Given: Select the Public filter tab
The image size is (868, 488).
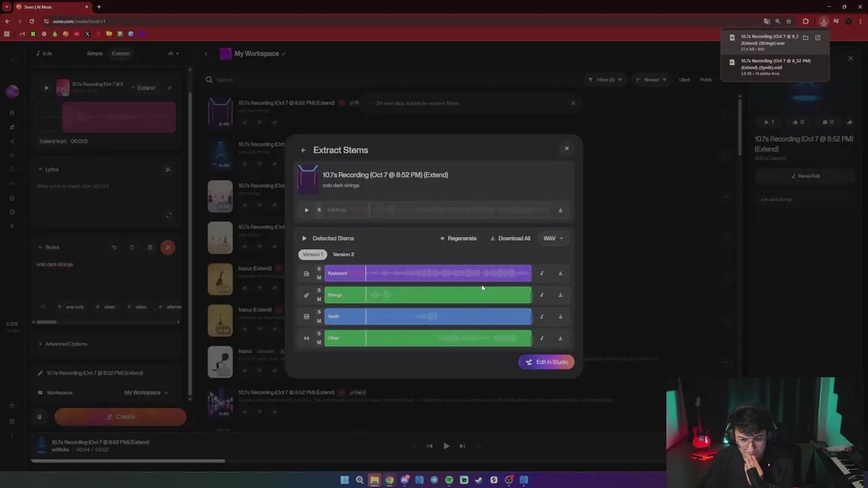Looking at the screenshot, I should 706,80.
